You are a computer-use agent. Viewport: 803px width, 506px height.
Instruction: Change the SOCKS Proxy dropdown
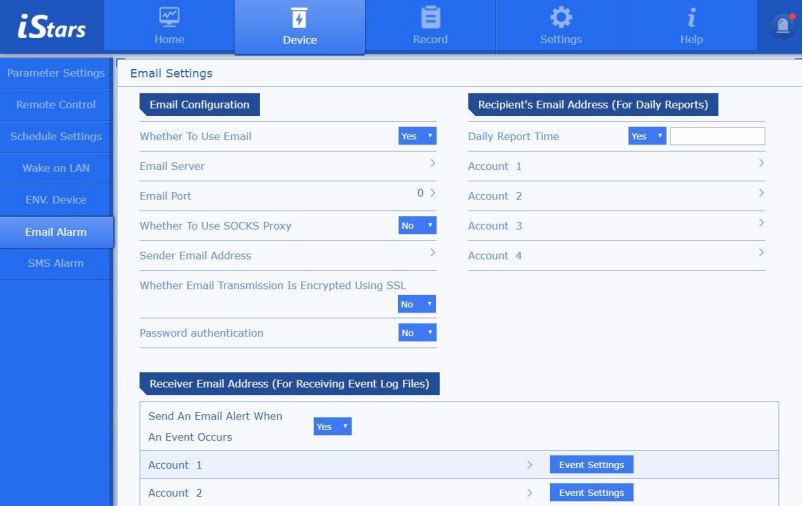(417, 226)
